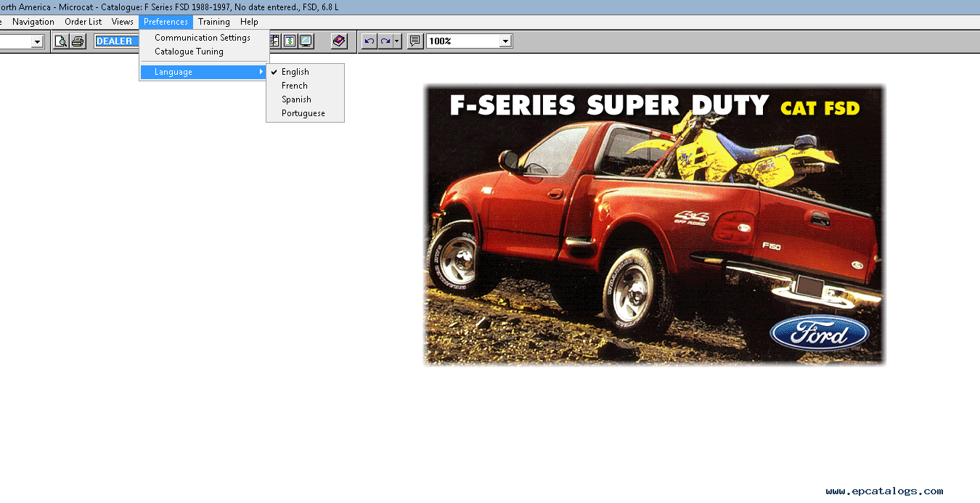Open the 100% zoom level dropdown
The width and height of the screenshot is (980, 503).
tap(505, 41)
